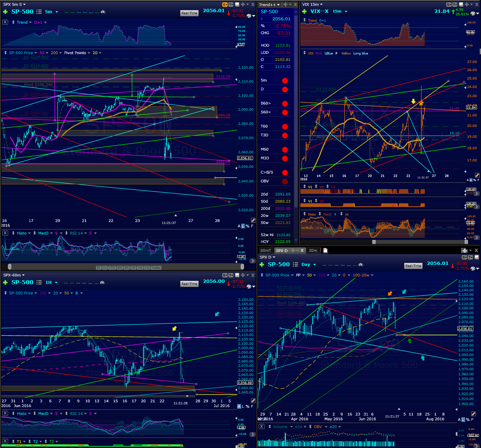Click the list icon in SPX D panel
Image resolution: width=481 pixels, height=448 pixels.
click(x=296, y=265)
